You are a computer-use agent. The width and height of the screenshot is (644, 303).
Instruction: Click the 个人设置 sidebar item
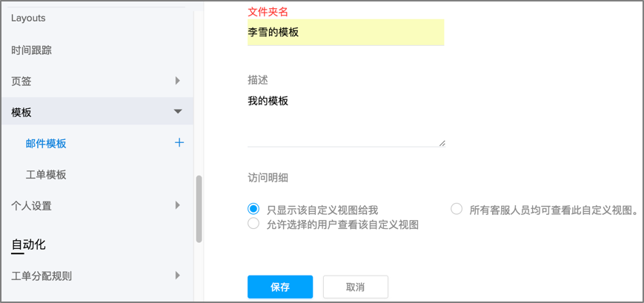[31, 206]
